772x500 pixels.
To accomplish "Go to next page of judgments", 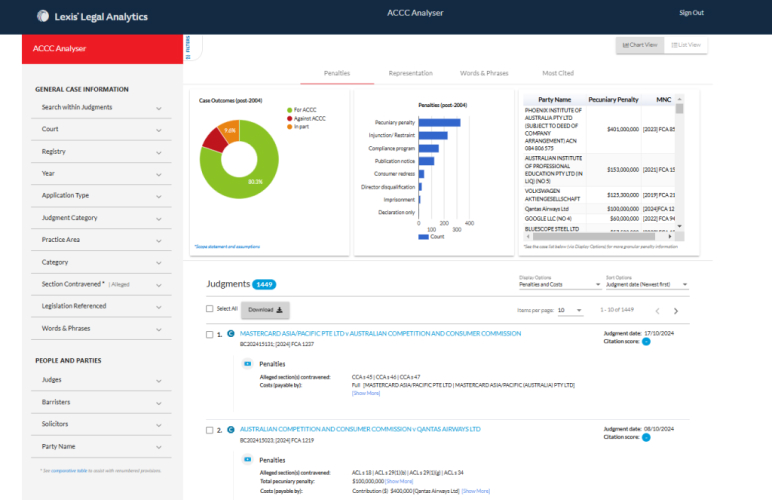I will 676,311.
